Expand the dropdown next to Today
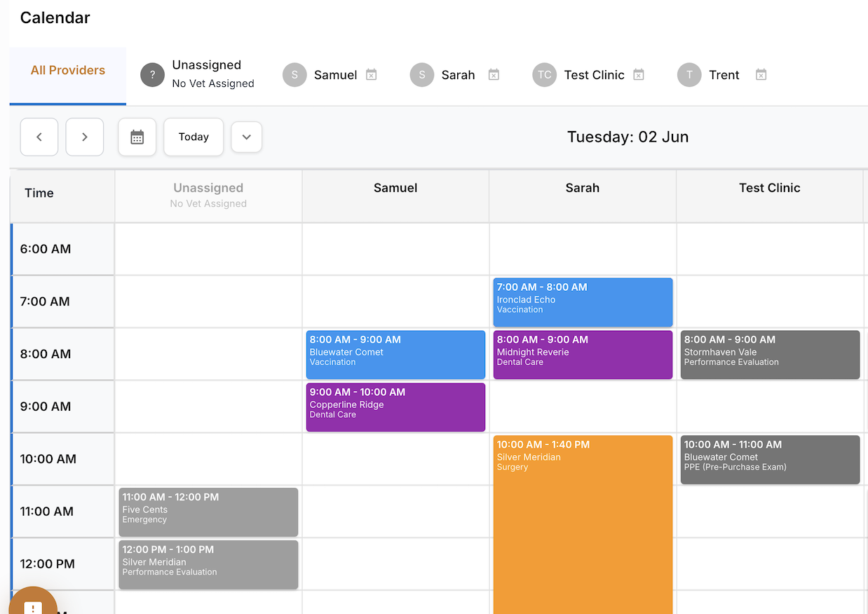The height and width of the screenshot is (614, 868). click(247, 137)
